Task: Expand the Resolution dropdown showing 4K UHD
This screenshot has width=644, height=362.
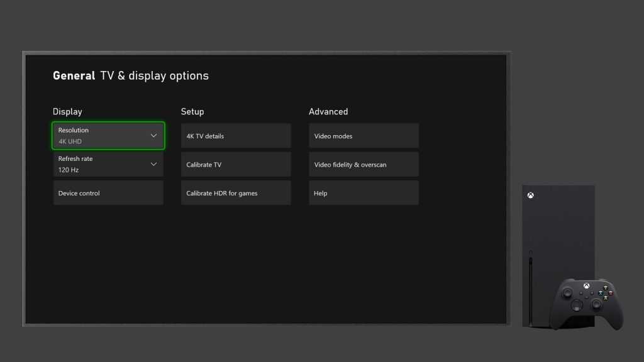Action: tap(108, 135)
